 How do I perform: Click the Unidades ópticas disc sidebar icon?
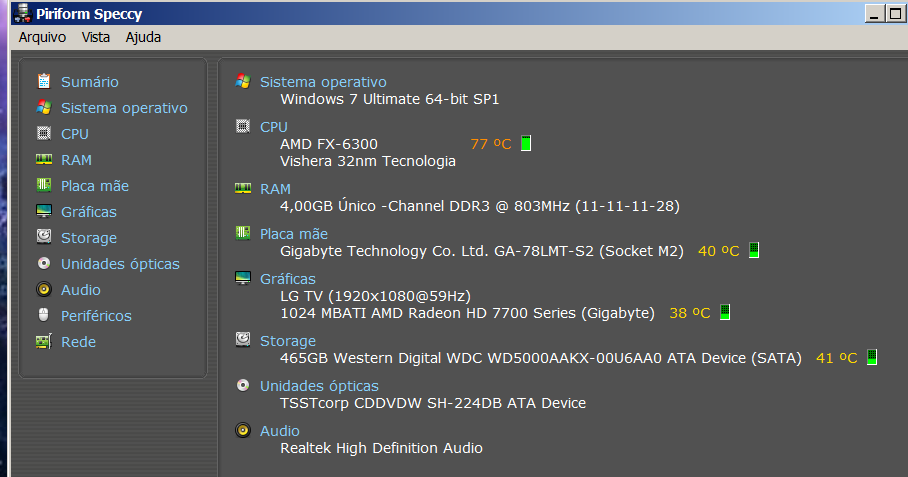click(x=44, y=263)
